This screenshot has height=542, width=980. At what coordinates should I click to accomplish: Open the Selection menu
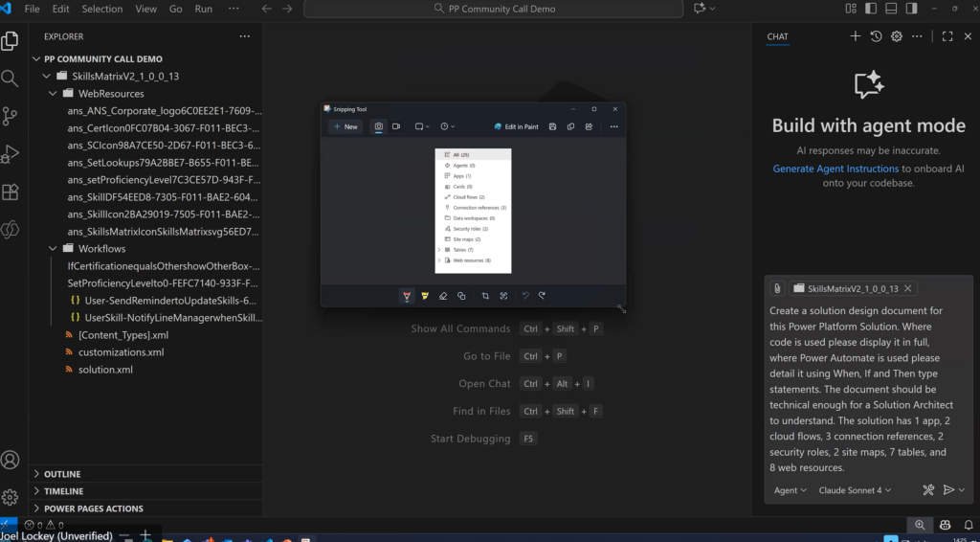click(101, 9)
